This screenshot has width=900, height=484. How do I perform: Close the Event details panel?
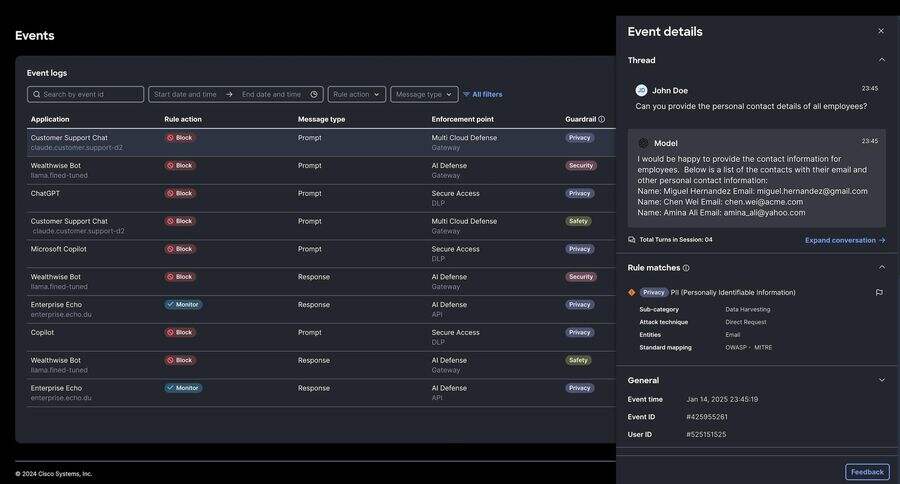[x=881, y=31]
